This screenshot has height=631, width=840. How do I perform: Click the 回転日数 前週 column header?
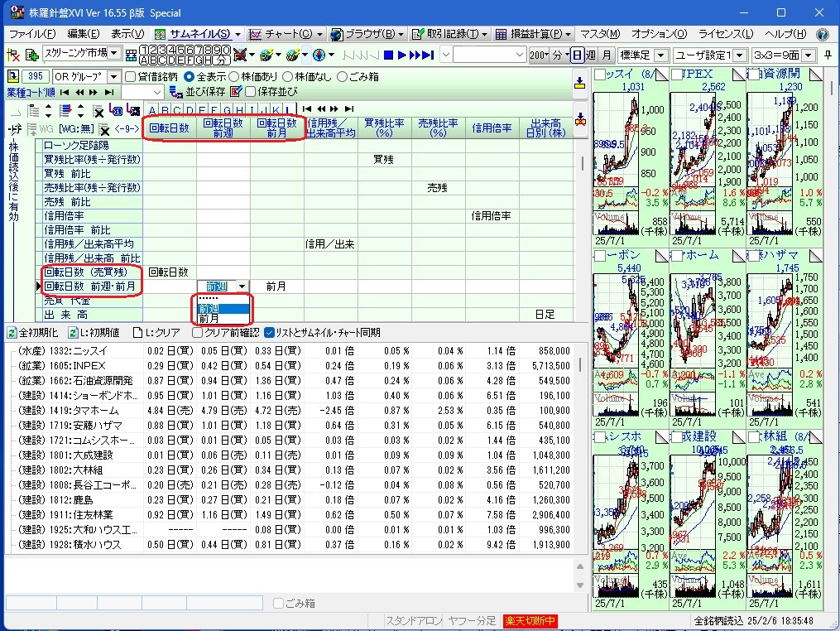223,128
